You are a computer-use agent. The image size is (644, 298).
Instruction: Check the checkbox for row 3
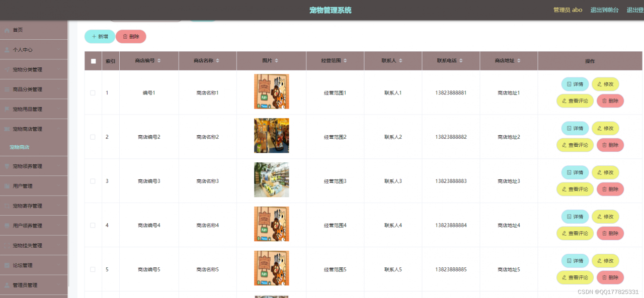pyautogui.click(x=93, y=181)
